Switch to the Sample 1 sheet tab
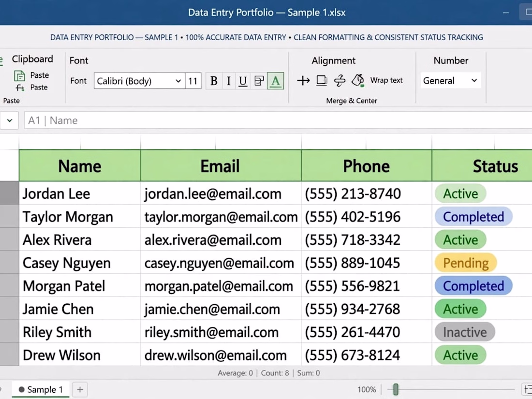The width and height of the screenshot is (532, 399). coord(41,389)
